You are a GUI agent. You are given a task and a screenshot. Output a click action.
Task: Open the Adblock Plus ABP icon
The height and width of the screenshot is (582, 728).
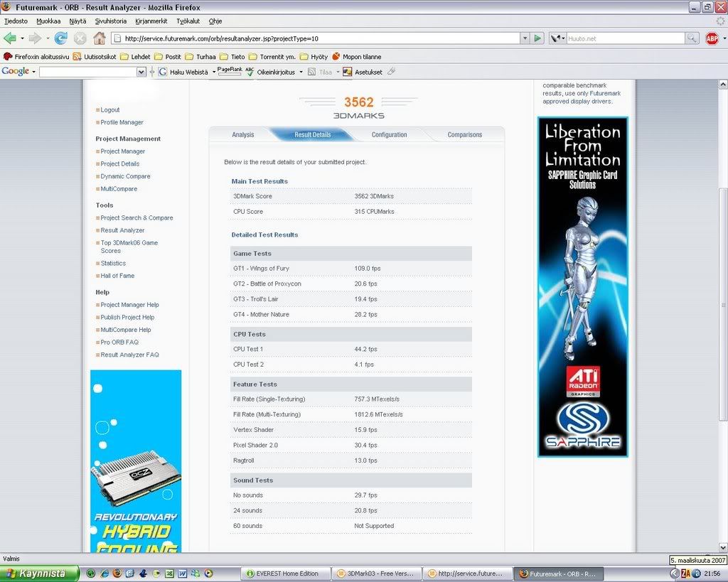712,38
